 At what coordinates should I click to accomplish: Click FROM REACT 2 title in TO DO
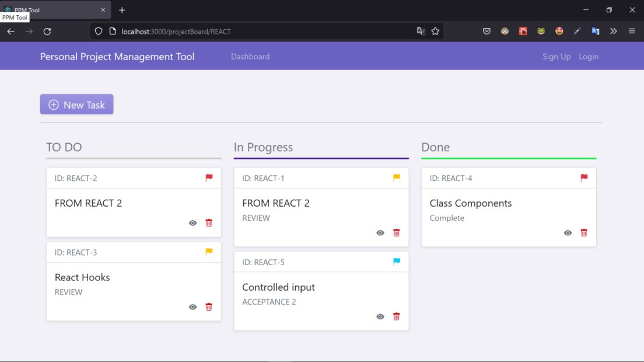(88, 203)
